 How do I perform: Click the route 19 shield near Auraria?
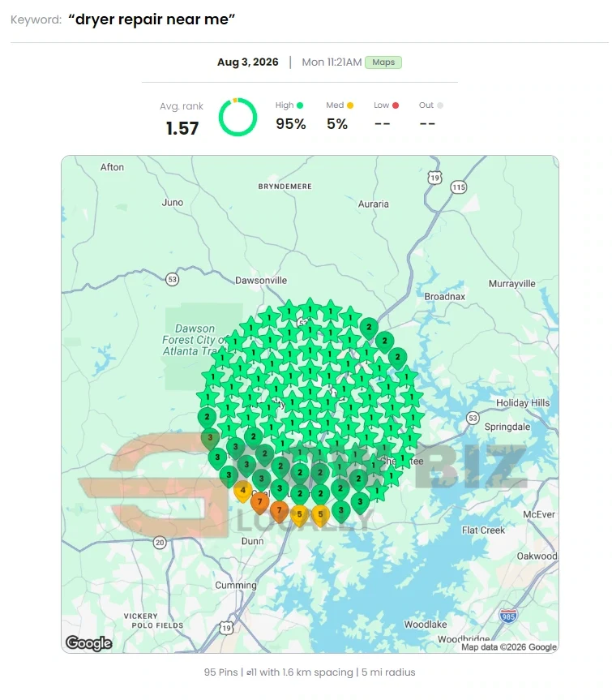pos(435,178)
